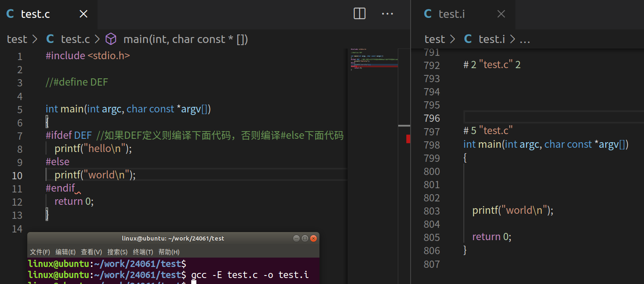The image size is (644, 284).
Task: Select the split editor icon in the toolbar
Action: 359,14
